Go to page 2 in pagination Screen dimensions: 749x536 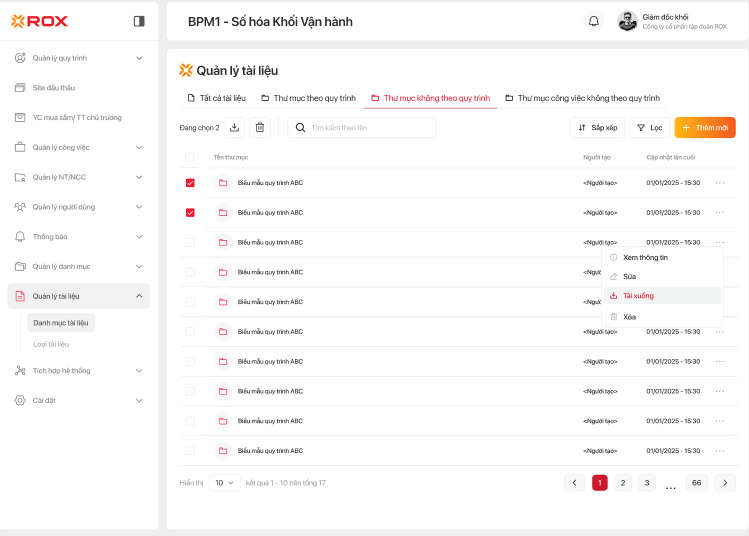coord(623,483)
